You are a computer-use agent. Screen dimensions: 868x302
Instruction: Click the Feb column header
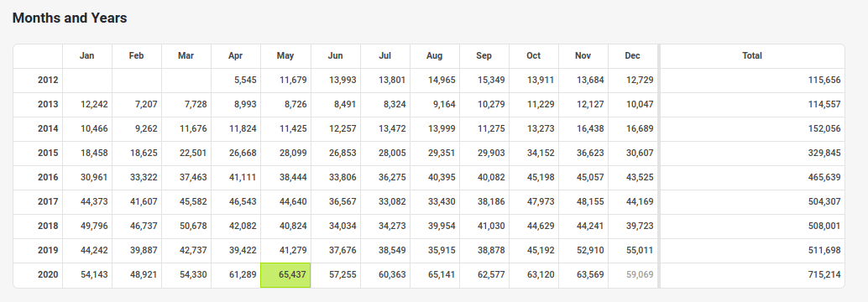click(x=137, y=56)
